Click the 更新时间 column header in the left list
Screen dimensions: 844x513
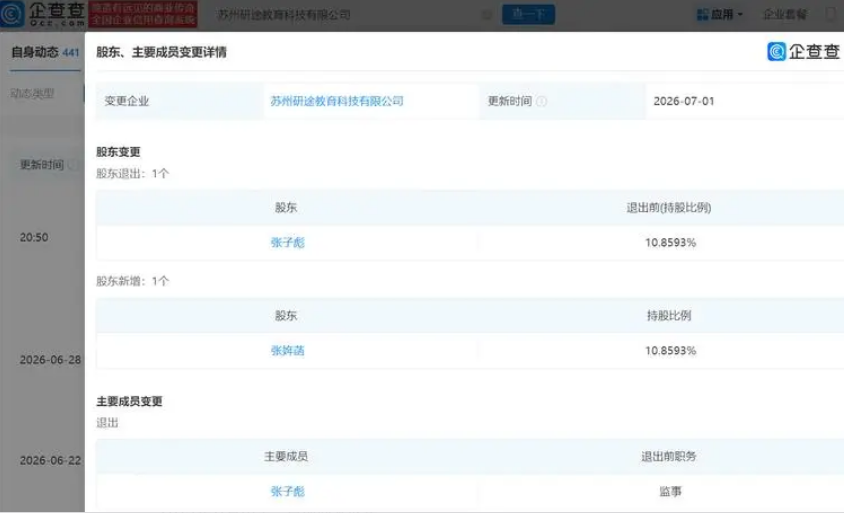pyautogui.click(x=41, y=165)
